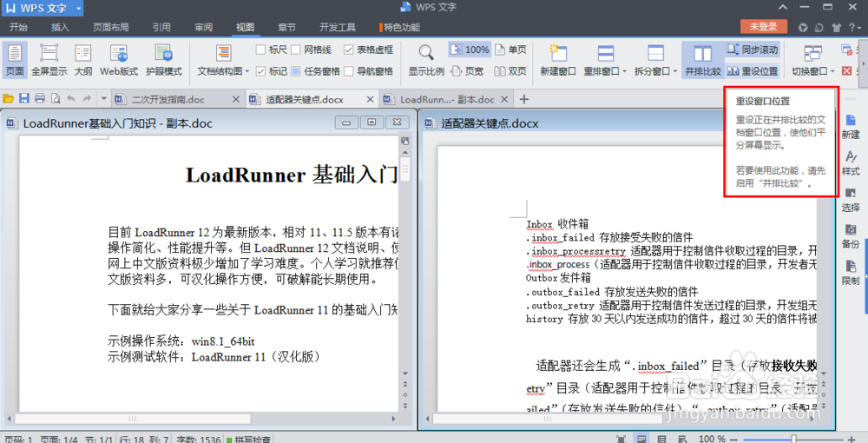Uncheck the 表格虚框 checkbox

(348, 50)
